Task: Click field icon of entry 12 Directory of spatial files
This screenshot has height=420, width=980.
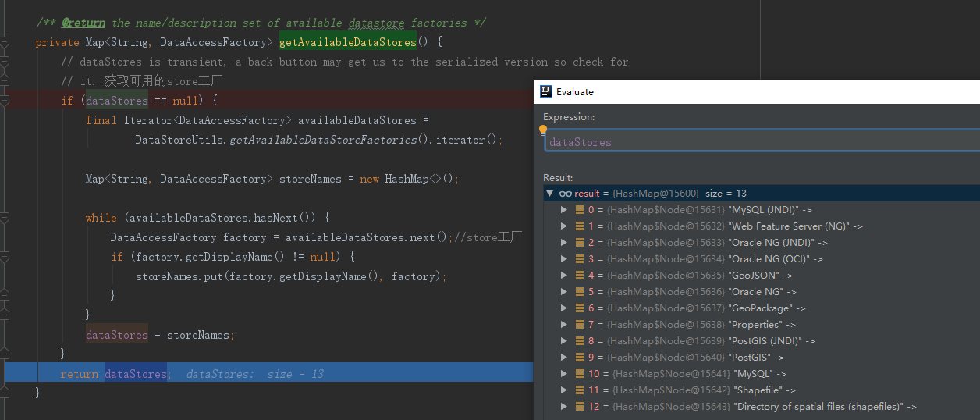Action: pos(580,406)
